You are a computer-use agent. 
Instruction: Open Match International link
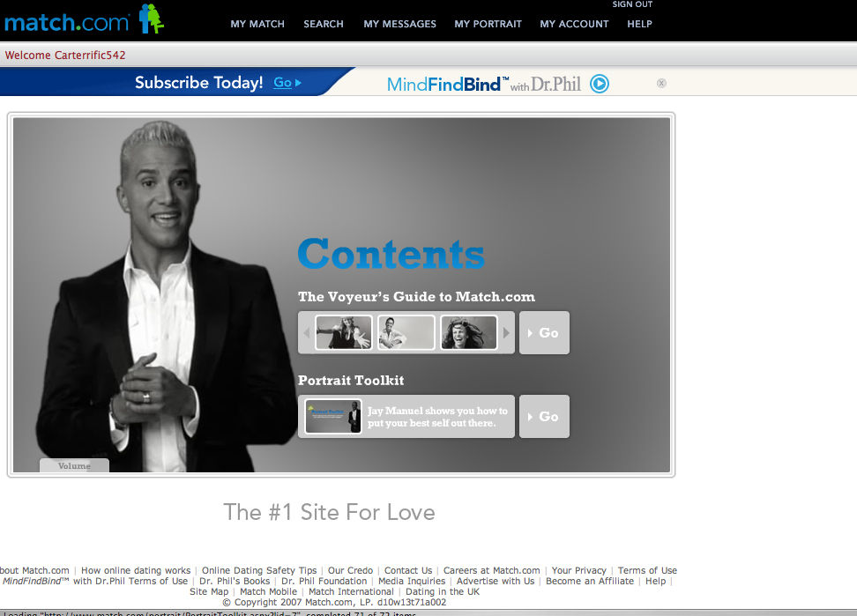point(351,591)
